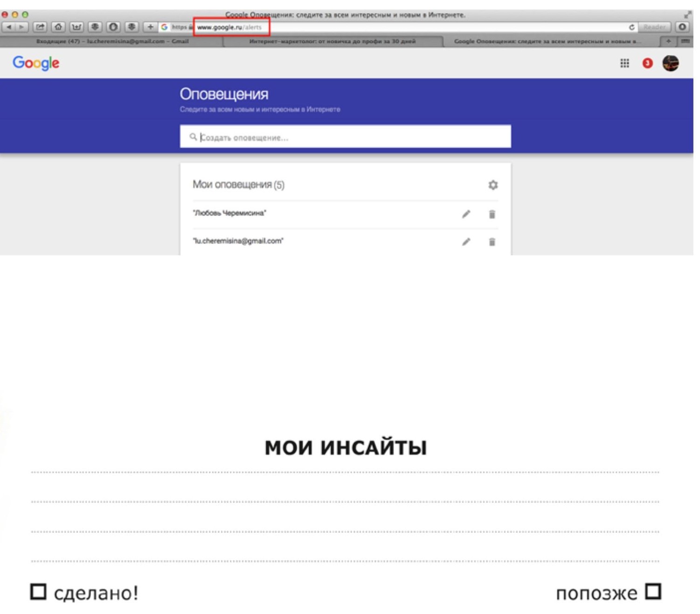This screenshot has width=700, height=614.
Task: Click the Share icon in Safari toolbar
Action: (40, 27)
